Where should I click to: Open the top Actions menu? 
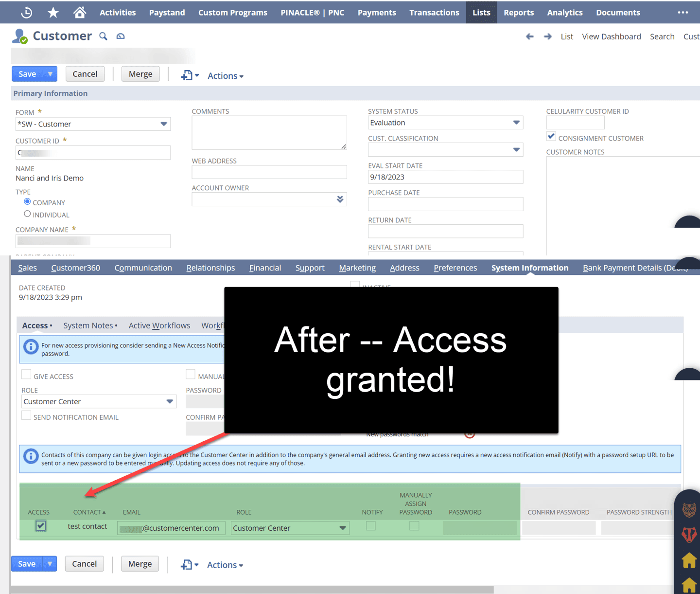point(226,76)
